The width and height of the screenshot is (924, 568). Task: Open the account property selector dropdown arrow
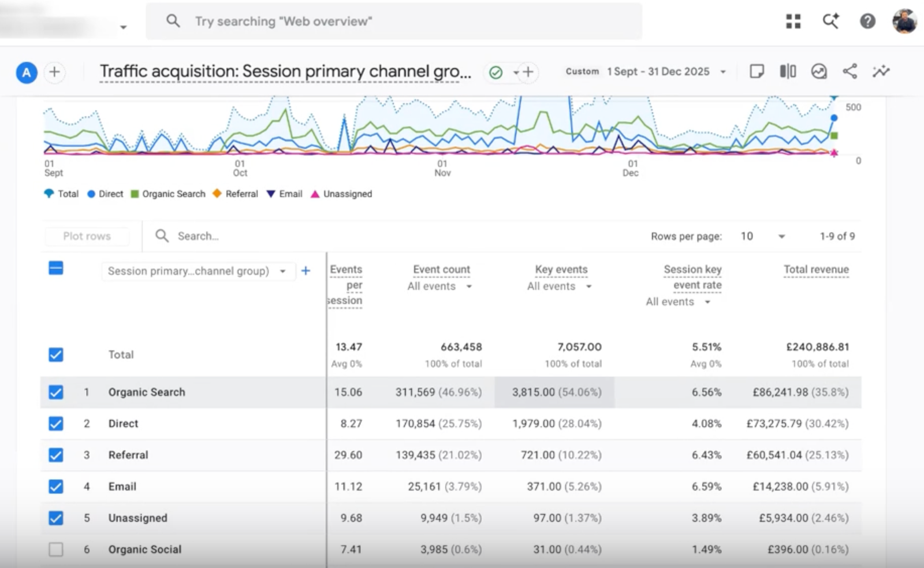123,27
